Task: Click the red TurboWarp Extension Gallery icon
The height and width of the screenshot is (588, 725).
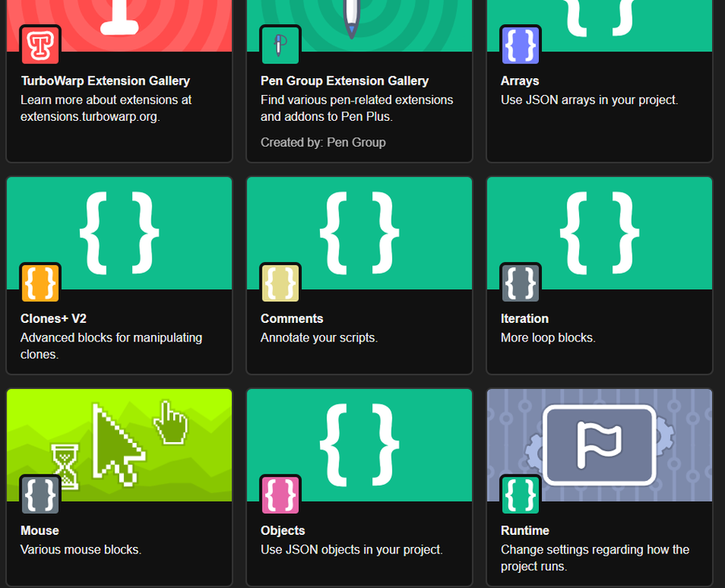Action: (40, 45)
